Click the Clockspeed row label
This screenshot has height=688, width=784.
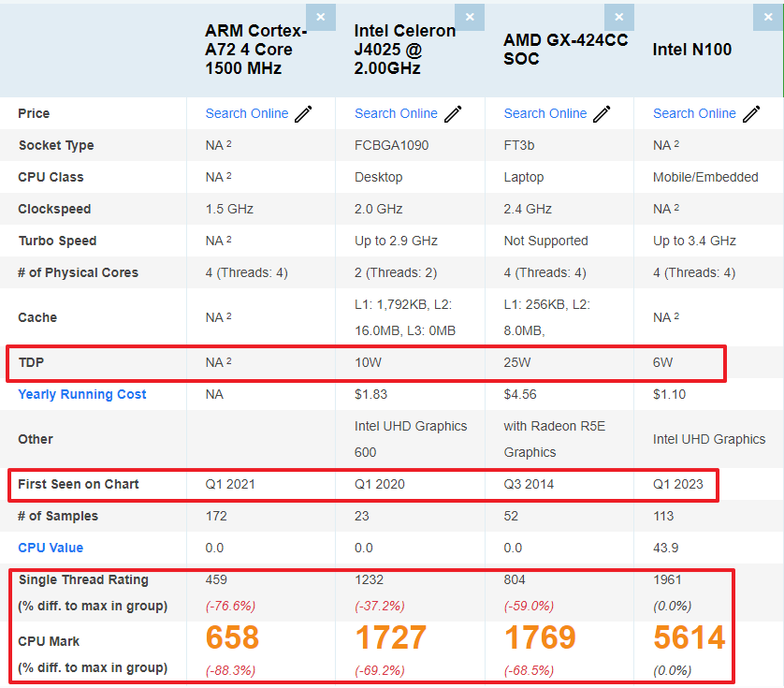coord(54,209)
